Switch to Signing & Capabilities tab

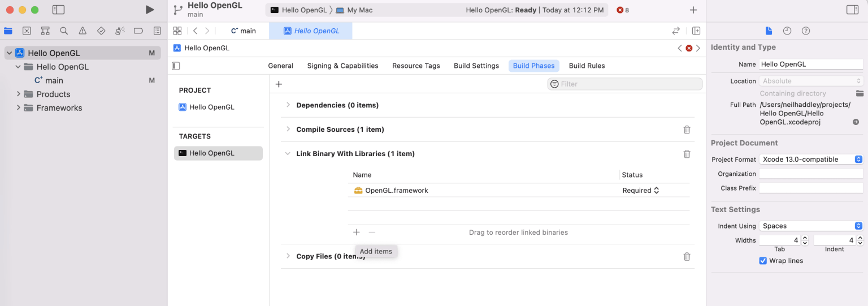coord(342,66)
